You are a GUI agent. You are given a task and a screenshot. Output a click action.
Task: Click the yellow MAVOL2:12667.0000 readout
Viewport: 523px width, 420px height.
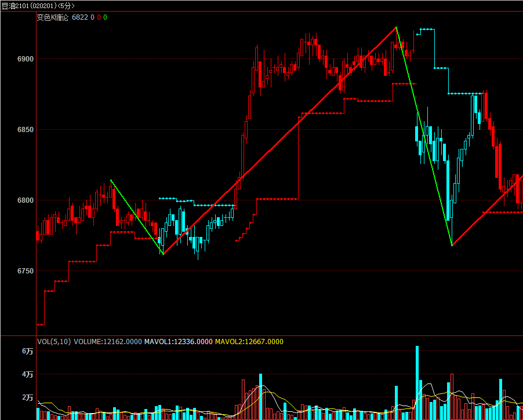[249, 342]
